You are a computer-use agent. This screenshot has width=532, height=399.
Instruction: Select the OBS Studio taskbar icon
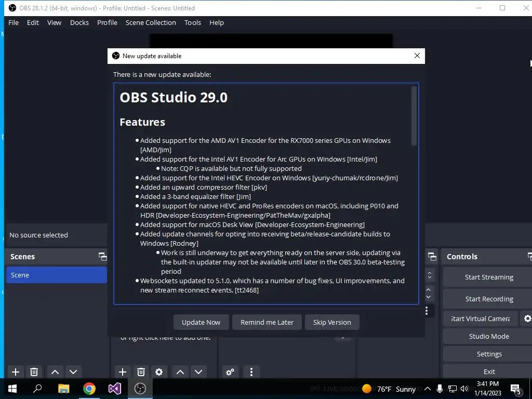pos(140,389)
